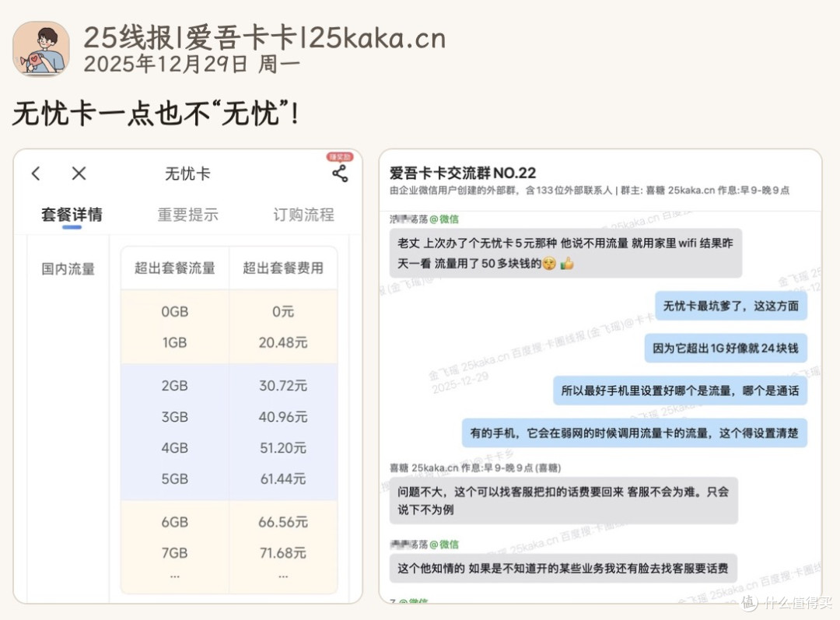
Task: Click the blue bubble 无忧卡最坑爹了,这这方面
Action: point(730,306)
